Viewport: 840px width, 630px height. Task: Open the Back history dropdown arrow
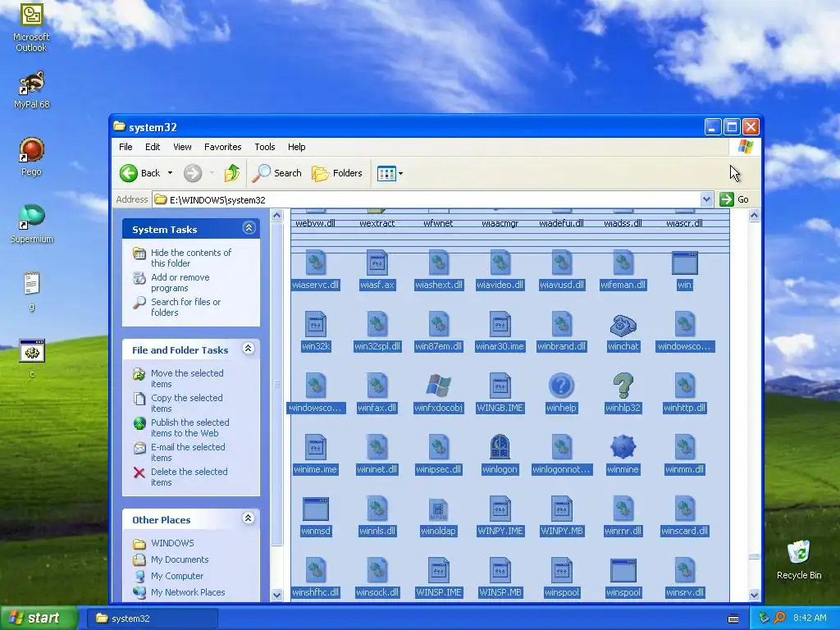click(x=171, y=173)
